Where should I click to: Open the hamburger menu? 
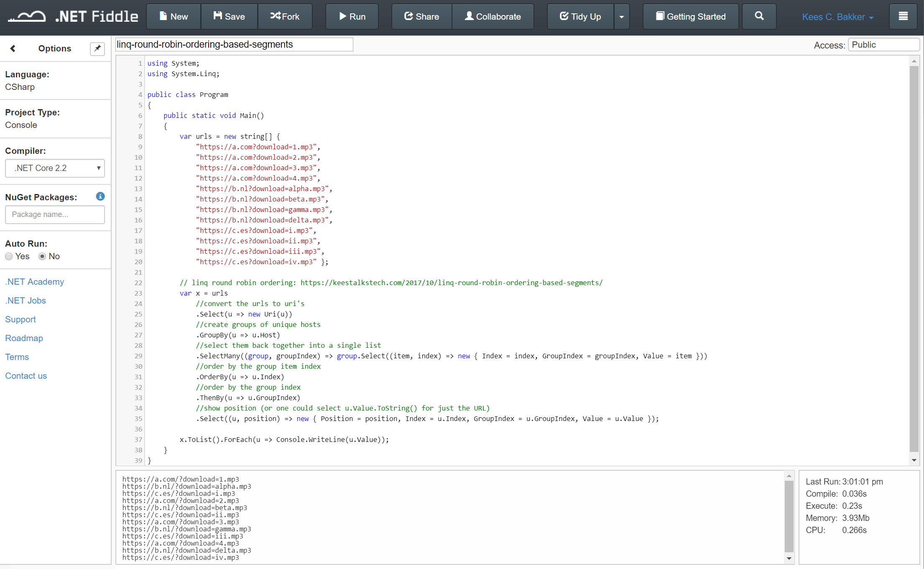click(903, 17)
